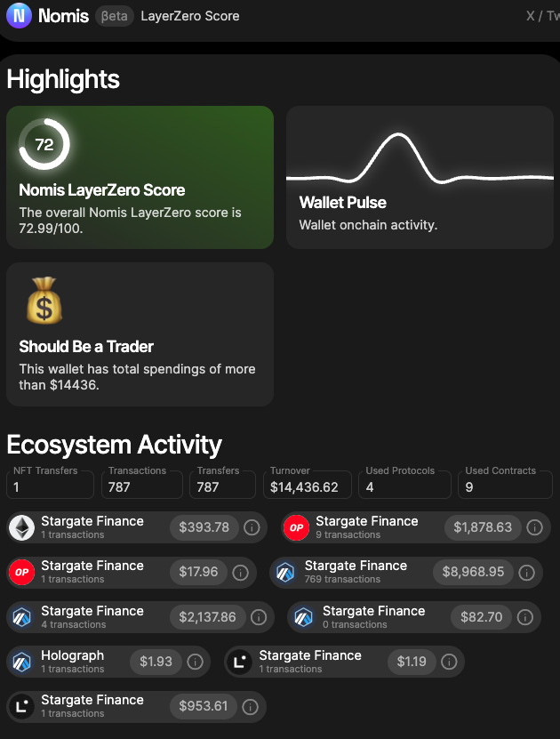Click the 0 transactions label

pos(355,624)
